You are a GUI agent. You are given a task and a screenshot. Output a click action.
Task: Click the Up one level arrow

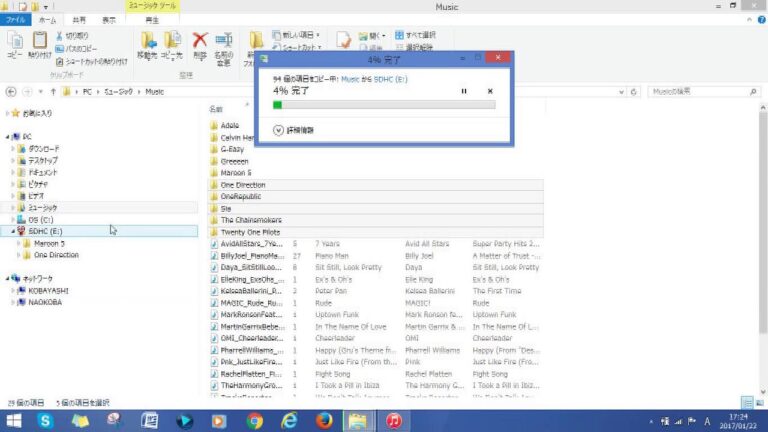(53, 92)
